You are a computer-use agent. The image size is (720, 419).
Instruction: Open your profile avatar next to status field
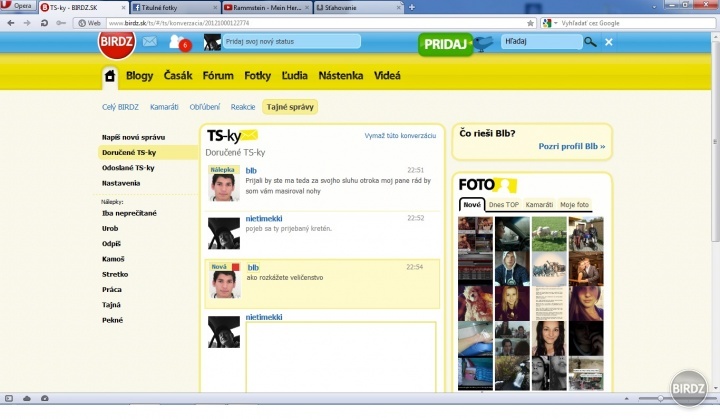(212, 42)
